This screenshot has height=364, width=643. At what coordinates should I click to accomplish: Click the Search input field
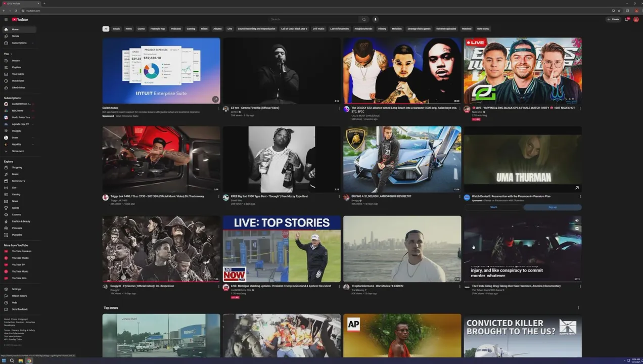(x=313, y=19)
